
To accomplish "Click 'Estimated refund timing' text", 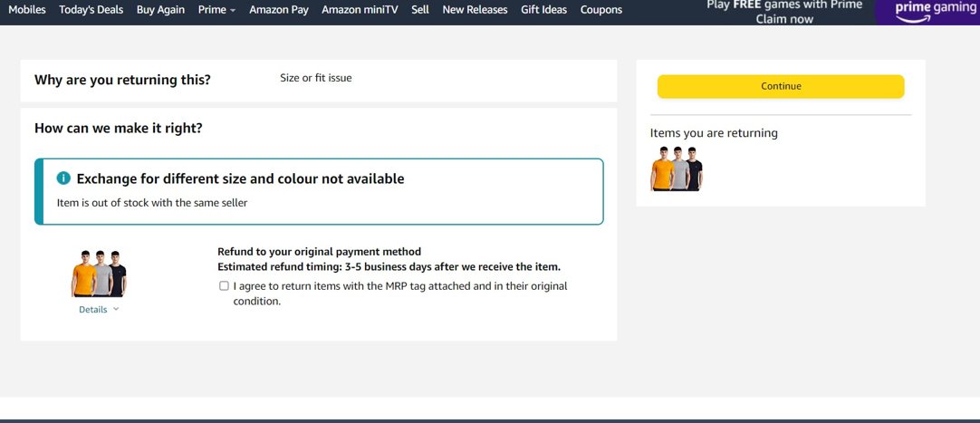I will coord(389,267).
